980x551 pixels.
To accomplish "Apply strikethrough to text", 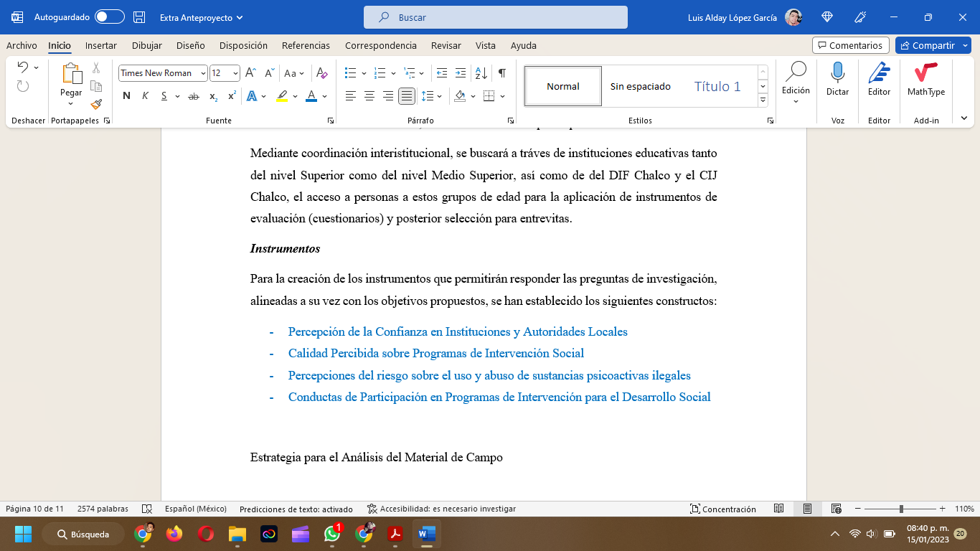I will (193, 96).
